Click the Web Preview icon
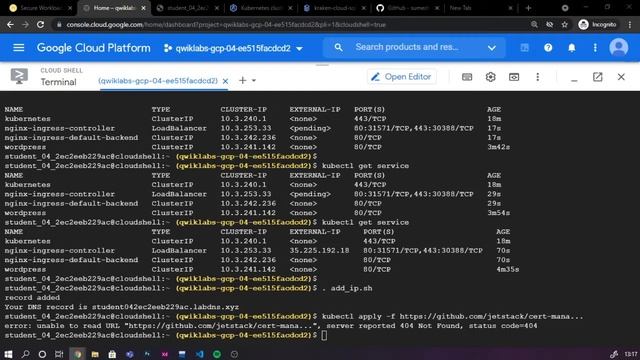Image resolution: width=640 pixels, height=360 pixels. (x=514, y=77)
